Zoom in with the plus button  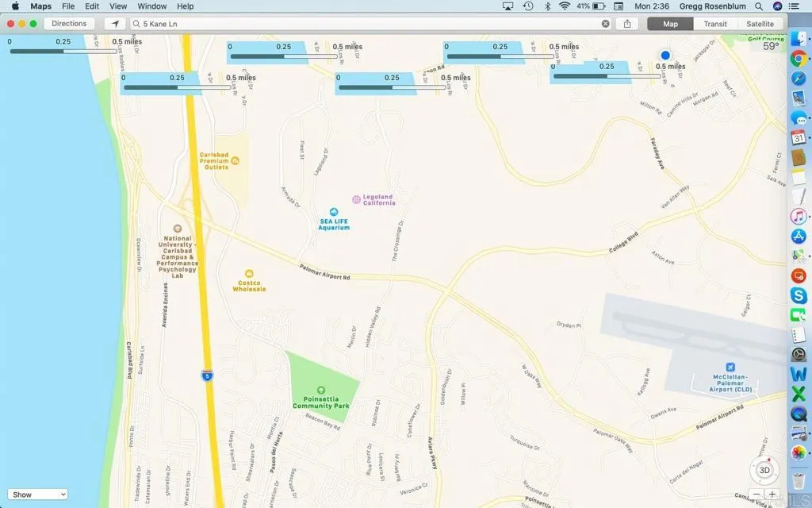click(772, 495)
